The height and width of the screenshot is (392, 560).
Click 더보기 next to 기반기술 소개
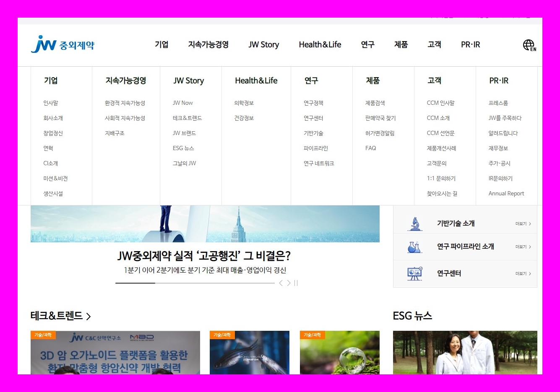pyautogui.click(x=523, y=224)
